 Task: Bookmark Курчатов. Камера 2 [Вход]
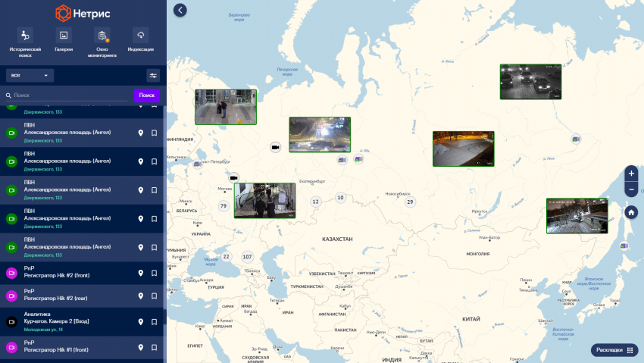(x=154, y=322)
